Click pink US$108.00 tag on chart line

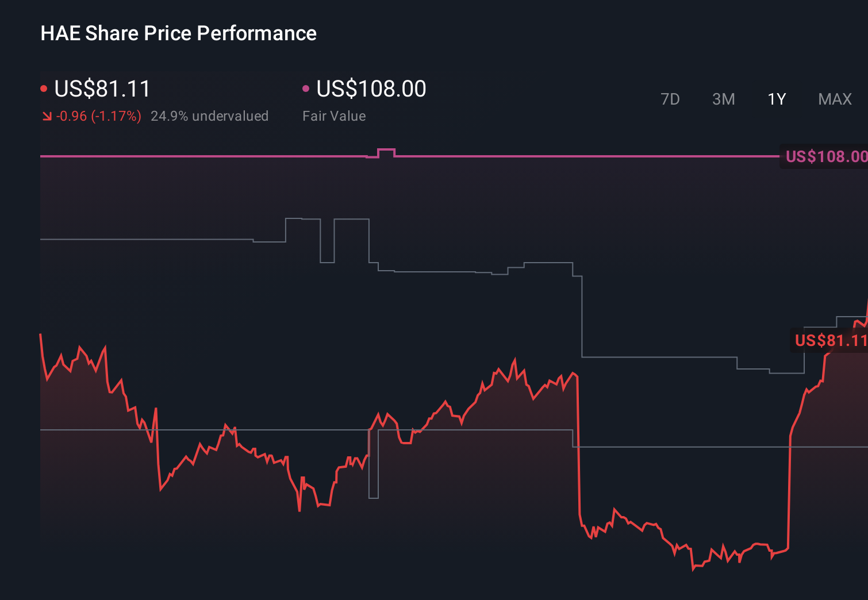[x=825, y=156]
